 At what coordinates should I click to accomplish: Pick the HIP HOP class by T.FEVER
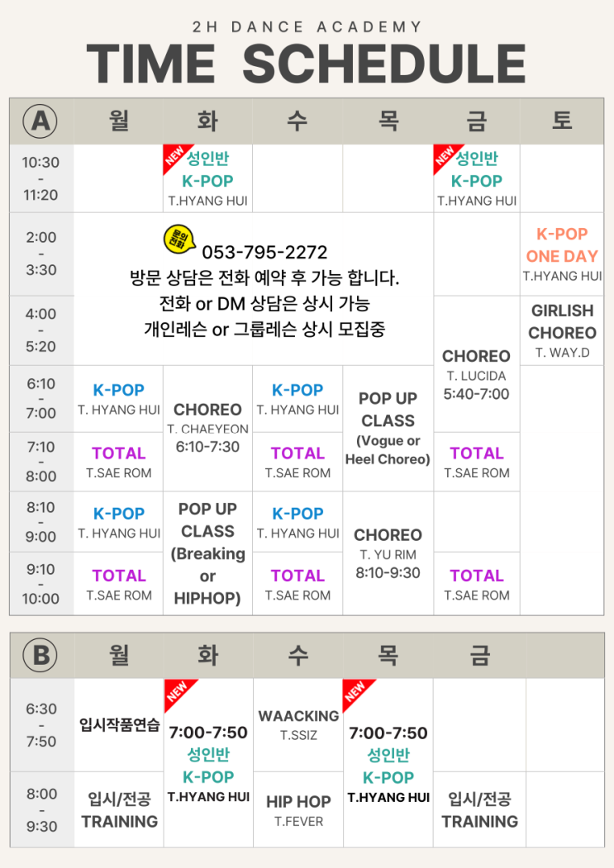pyautogui.click(x=298, y=810)
